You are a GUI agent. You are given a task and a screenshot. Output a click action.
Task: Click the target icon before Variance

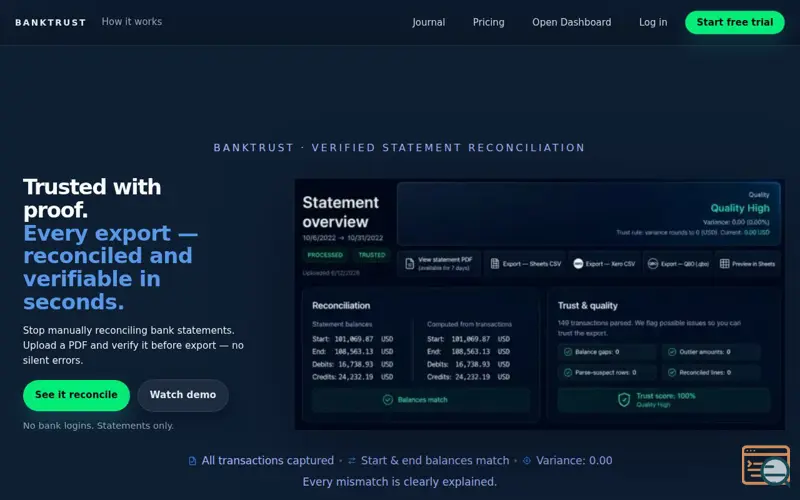click(527, 461)
